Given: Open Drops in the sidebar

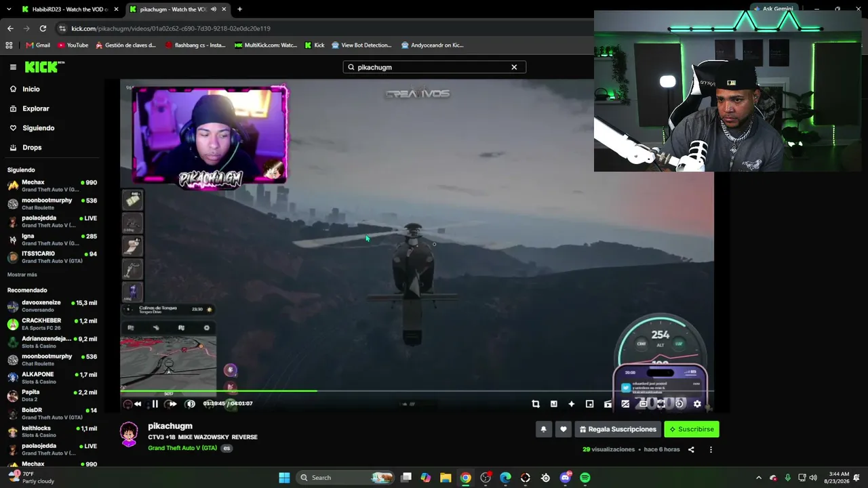Looking at the screenshot, I should (x=32, y=148).
